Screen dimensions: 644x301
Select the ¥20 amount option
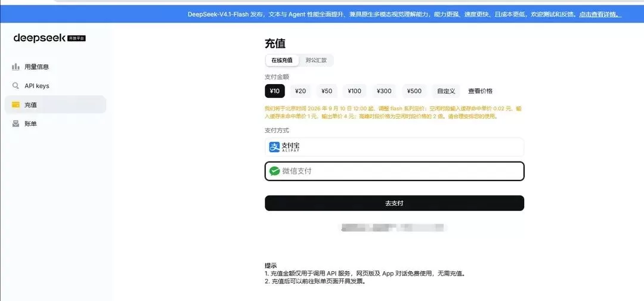click(301, 91)
